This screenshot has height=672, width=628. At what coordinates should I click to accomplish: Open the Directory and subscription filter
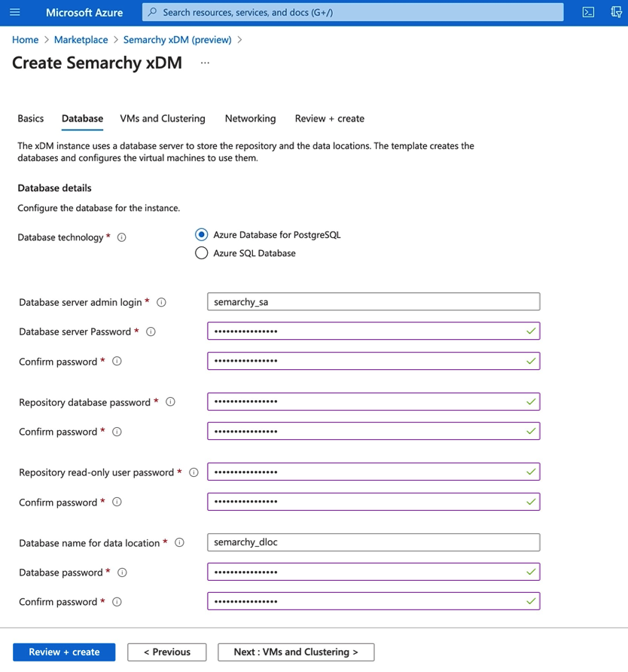pyautogui.click(x=616, y=12)
